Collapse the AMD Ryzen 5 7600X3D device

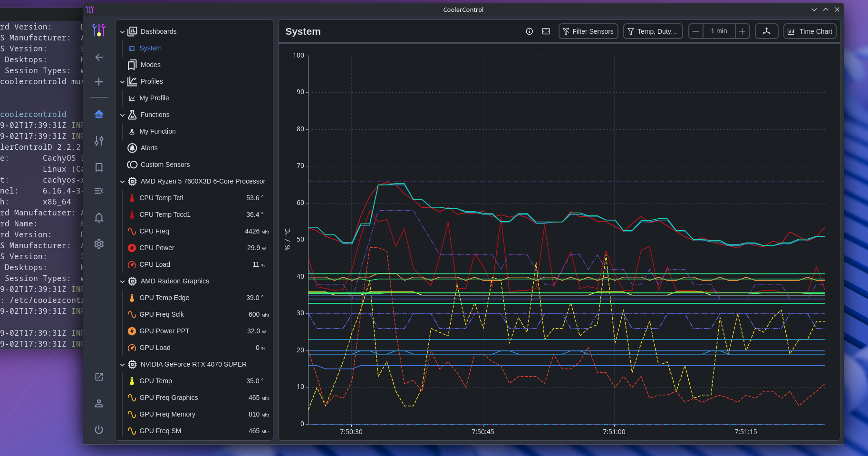pos(122,182)
